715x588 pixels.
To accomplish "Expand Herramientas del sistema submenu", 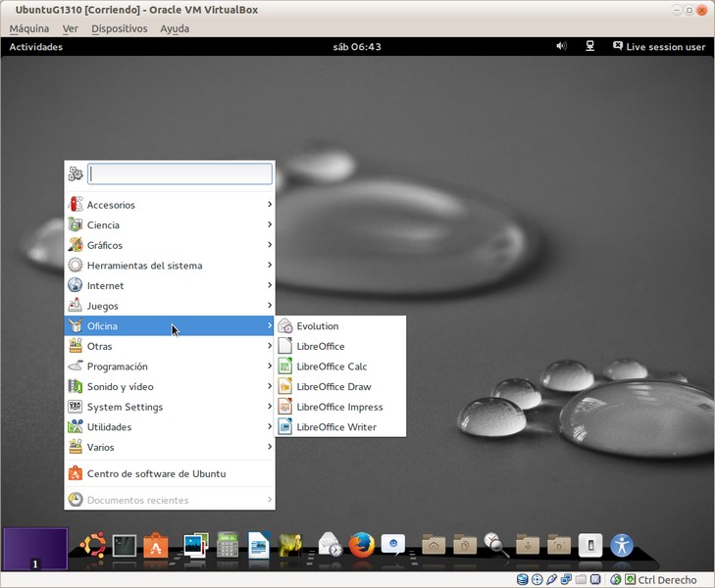I will (x=170, y=266).
